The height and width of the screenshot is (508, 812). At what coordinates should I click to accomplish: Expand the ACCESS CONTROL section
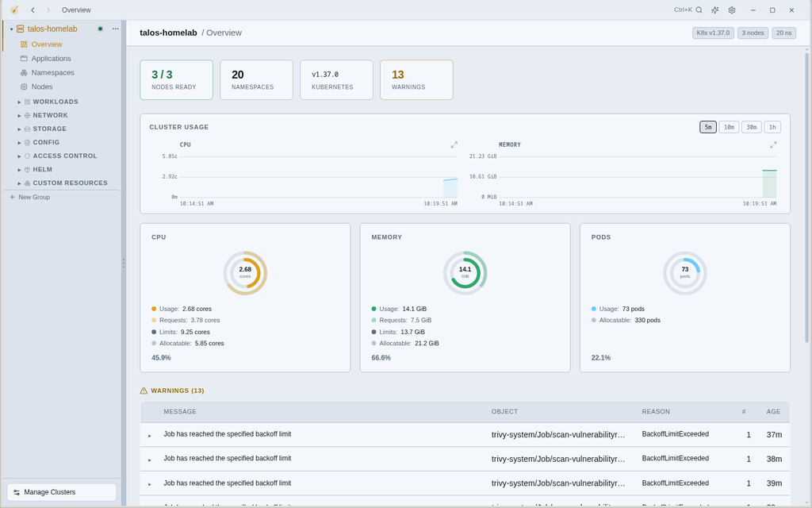pos(19,156)
